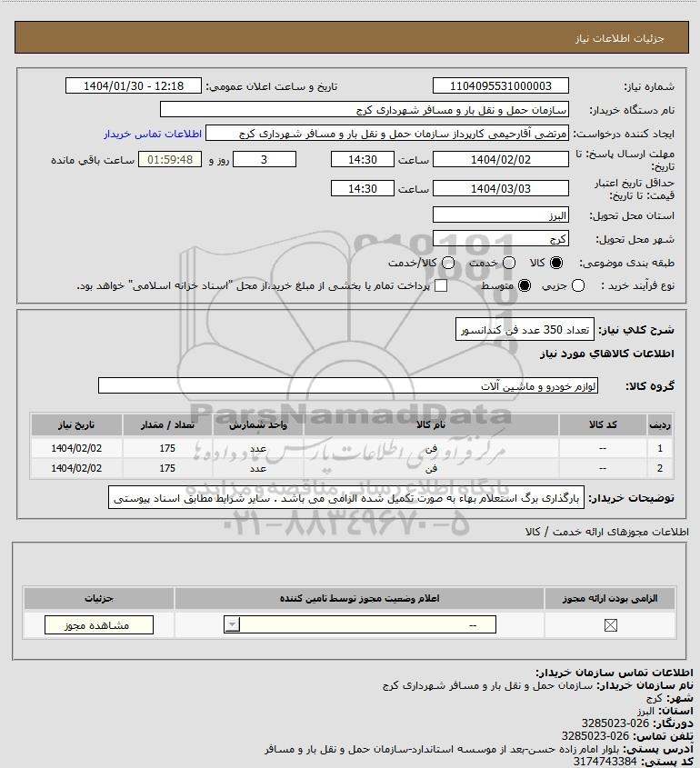Click the اعلام وضعیت مجوز توسط تامین کننده header
Screen dimensions: 700x768
point(360,598)
